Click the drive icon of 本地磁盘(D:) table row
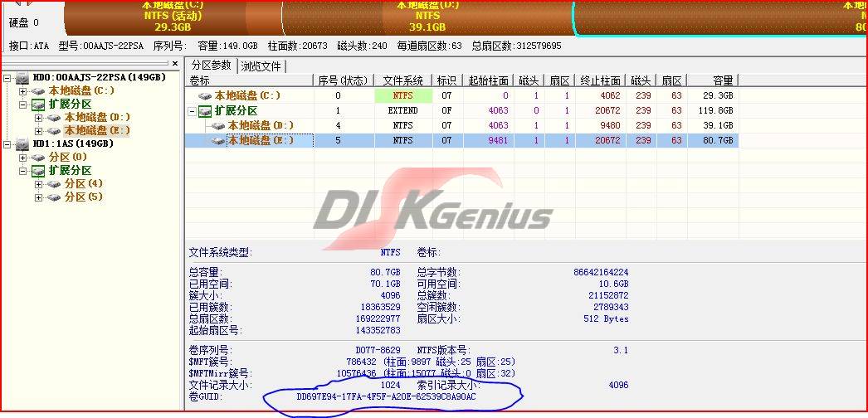868x418 pixels. [x=219, y=126]
